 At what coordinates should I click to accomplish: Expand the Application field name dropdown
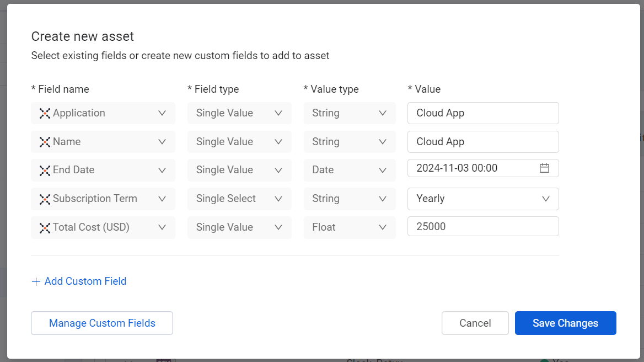click(162, 113)
